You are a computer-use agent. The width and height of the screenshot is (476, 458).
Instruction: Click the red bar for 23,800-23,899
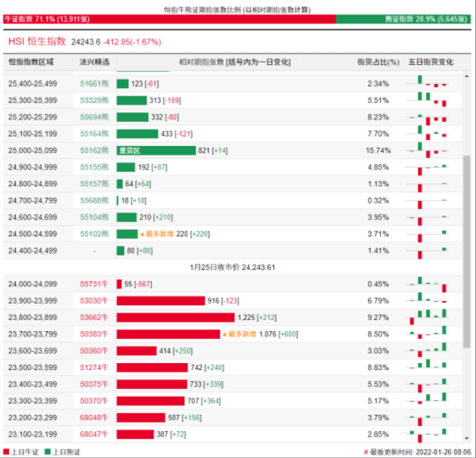point(176,318)
